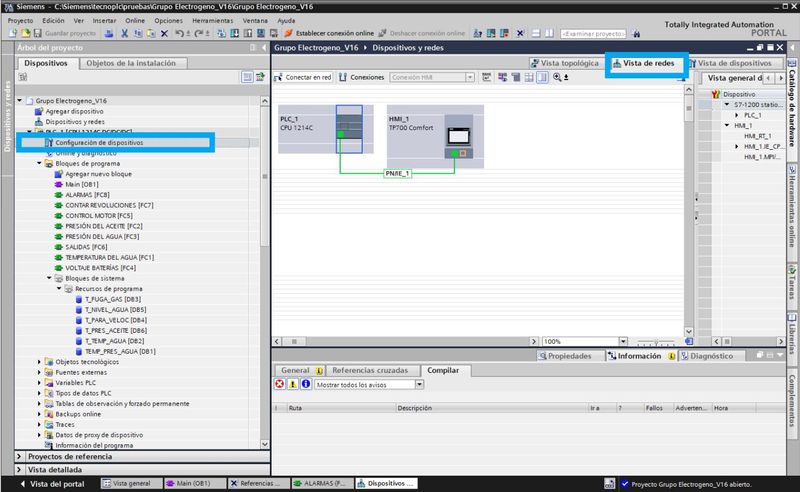The image size is (800, 492).
Task: Click the Start simulation monitor icon
Action: 261,33
